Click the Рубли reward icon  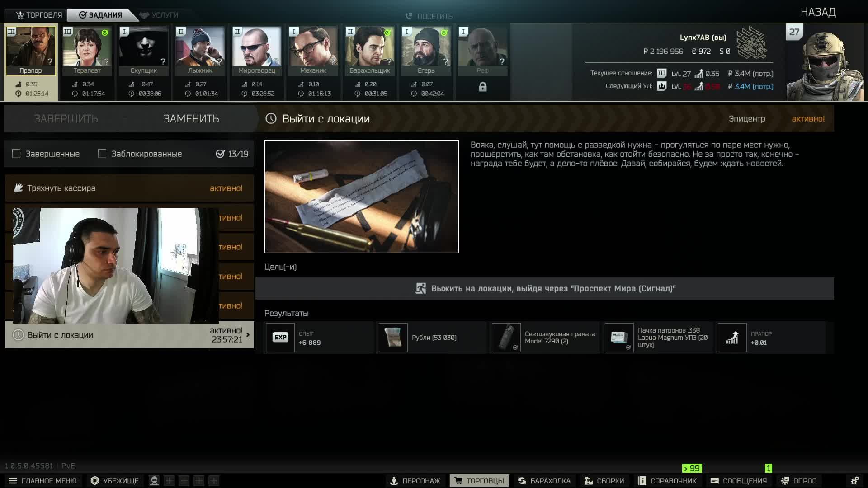tap(393, 338)
